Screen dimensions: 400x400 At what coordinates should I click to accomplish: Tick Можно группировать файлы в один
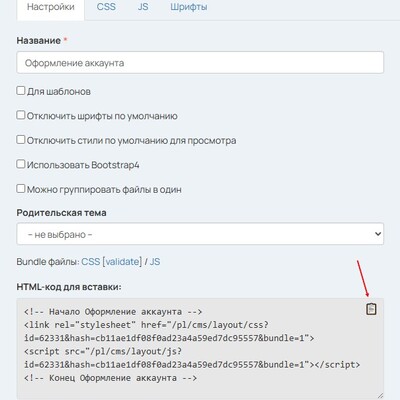coord(21,188)
